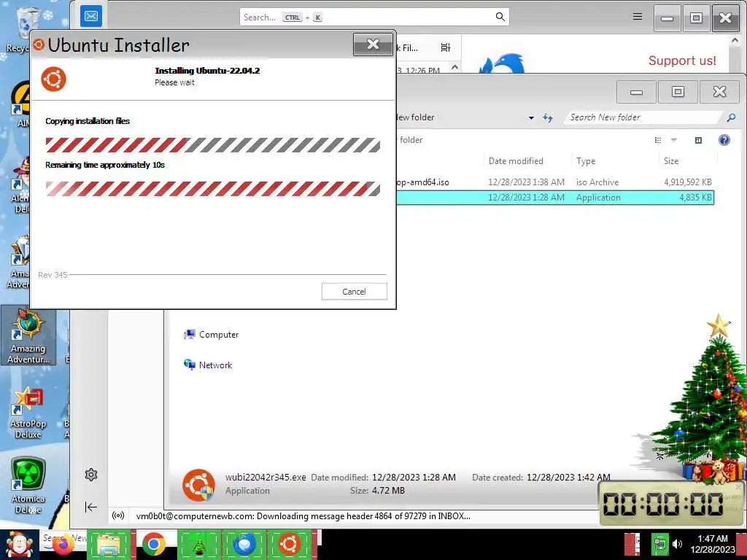This screenshot has height=560, width=747.
Task: Open the Explorer view options dropdown arrow
Action: [673, 140]
